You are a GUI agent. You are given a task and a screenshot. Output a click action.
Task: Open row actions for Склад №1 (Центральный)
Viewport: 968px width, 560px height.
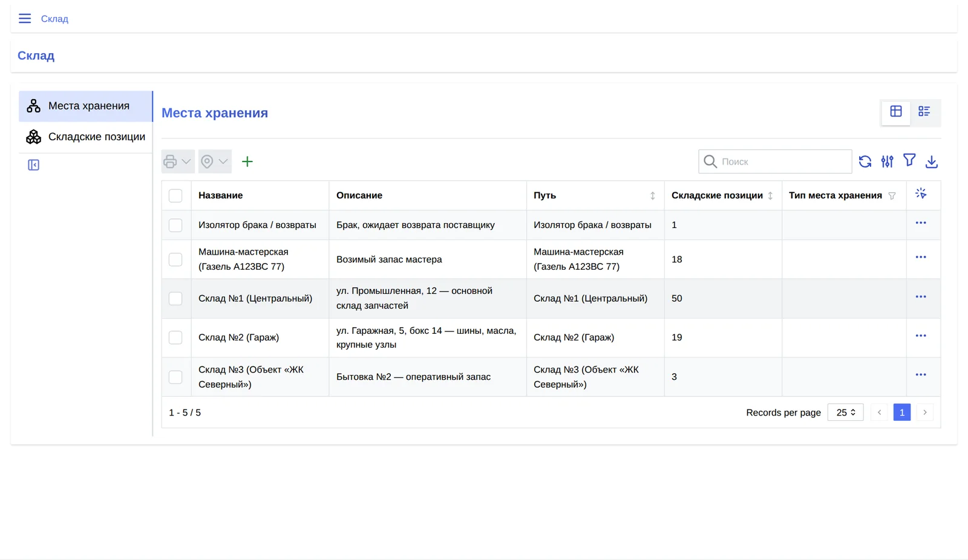click(x=921, y=297)
